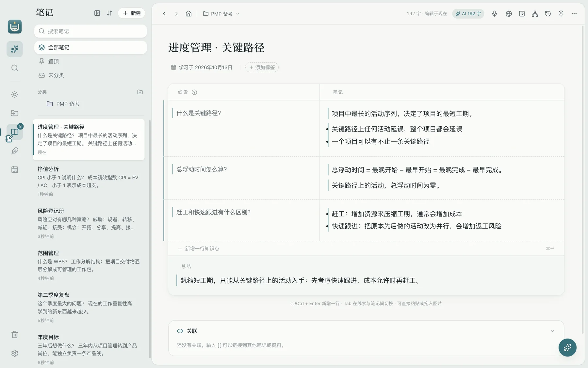Open the PMP 备考 folder in categories
This screenshot has width=588, height=368.
[x=90, y=104]
